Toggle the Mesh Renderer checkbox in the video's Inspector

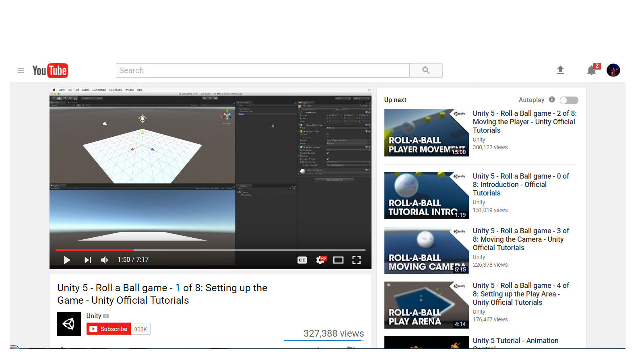pos(304,147)
